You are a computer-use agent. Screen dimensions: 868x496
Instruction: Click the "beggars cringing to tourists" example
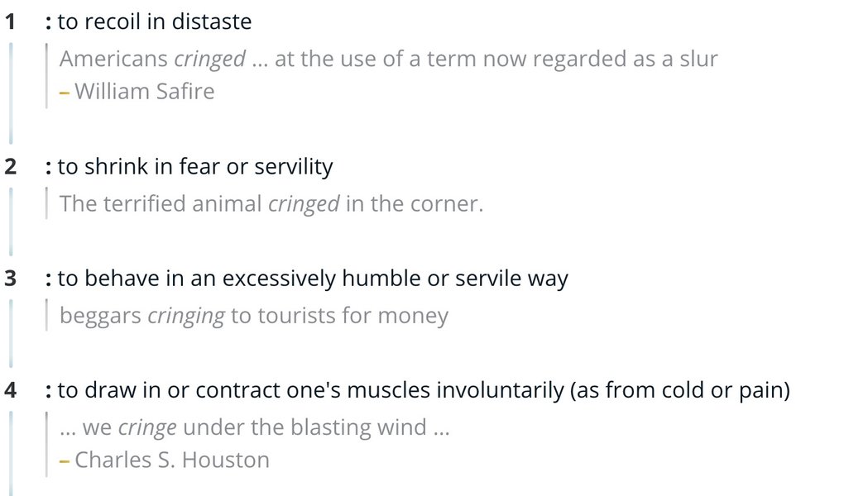click(253, 316)
